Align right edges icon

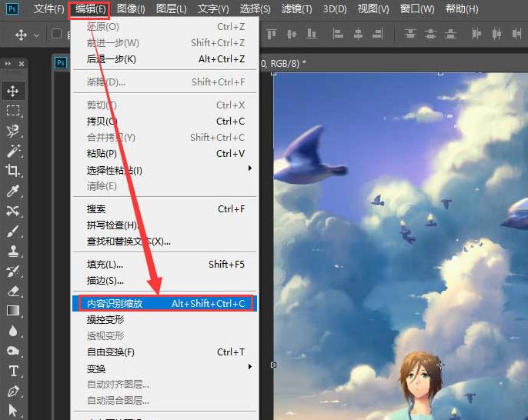pyautogui.click(x=378, y=34)
